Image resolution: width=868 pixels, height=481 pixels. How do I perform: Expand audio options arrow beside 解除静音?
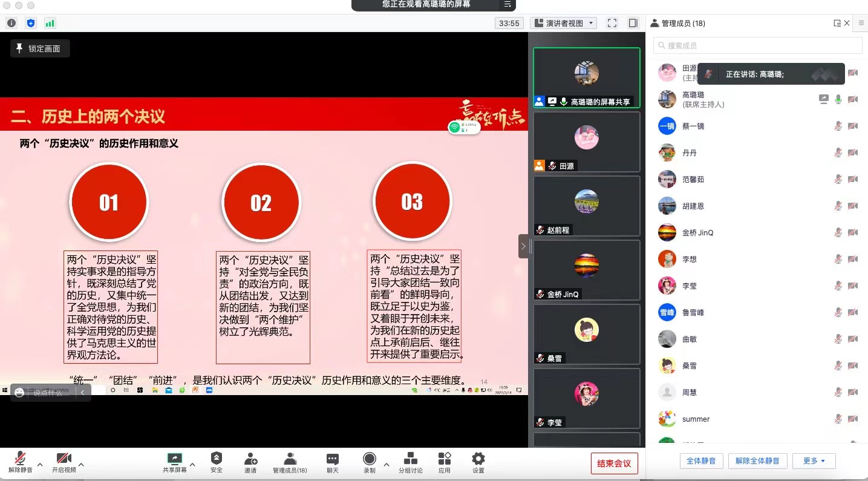(x=40, y=465)
